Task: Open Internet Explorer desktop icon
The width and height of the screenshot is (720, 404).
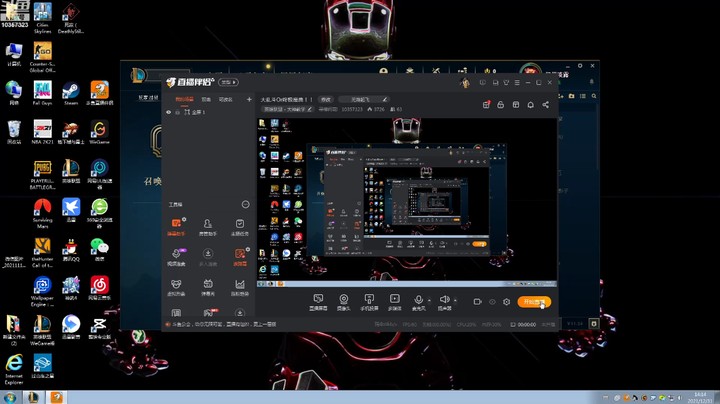Action: [14, 370]
